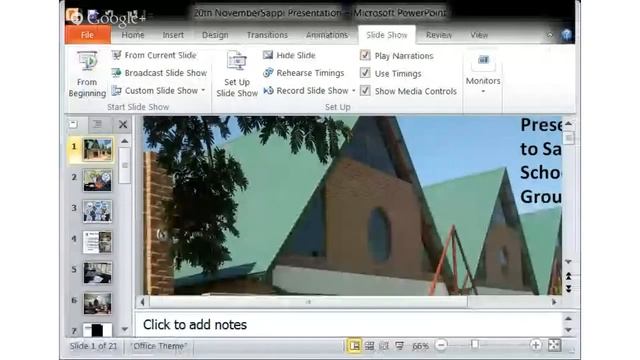Viewport: 640px width, 360px height.
Task: Expand Record Slide Show dropdown arrow
Action: [x=353, y=91]
